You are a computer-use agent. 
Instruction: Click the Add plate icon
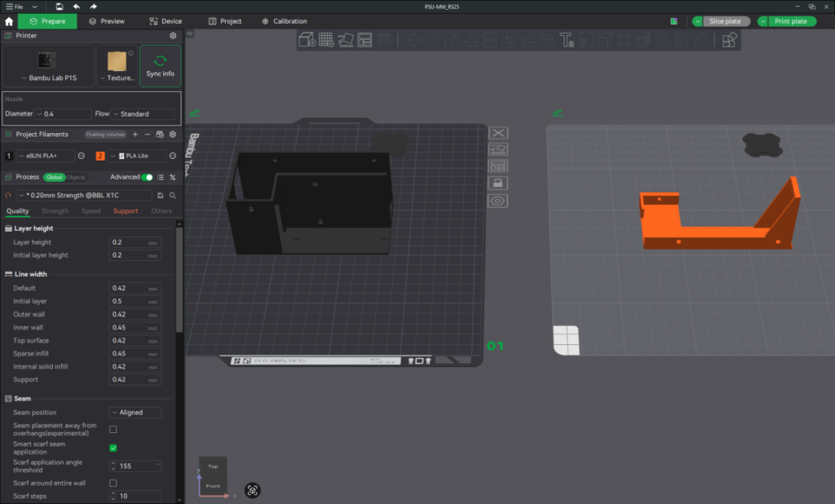[x=326, y=39]
